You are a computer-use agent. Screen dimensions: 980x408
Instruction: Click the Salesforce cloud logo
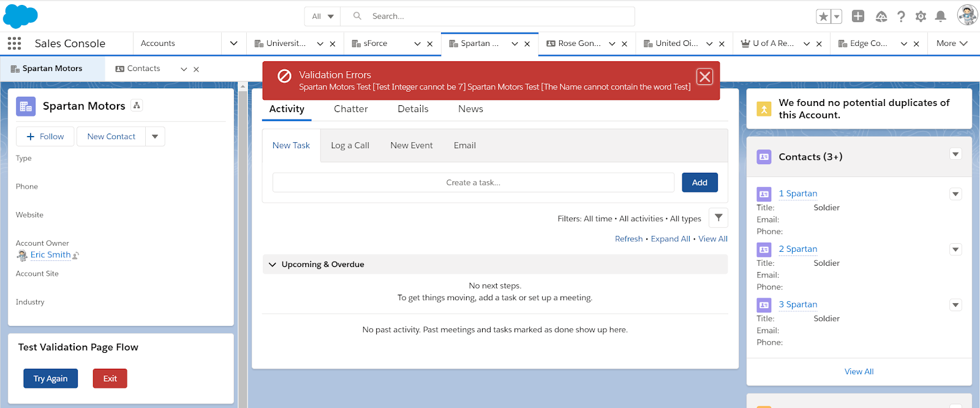point(20,16)
